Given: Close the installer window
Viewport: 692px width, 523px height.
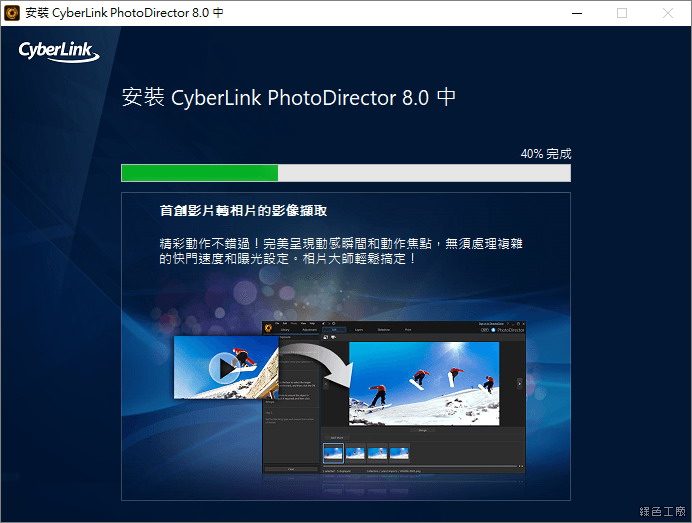Looking at the screenshot, I should pos(668,13).
